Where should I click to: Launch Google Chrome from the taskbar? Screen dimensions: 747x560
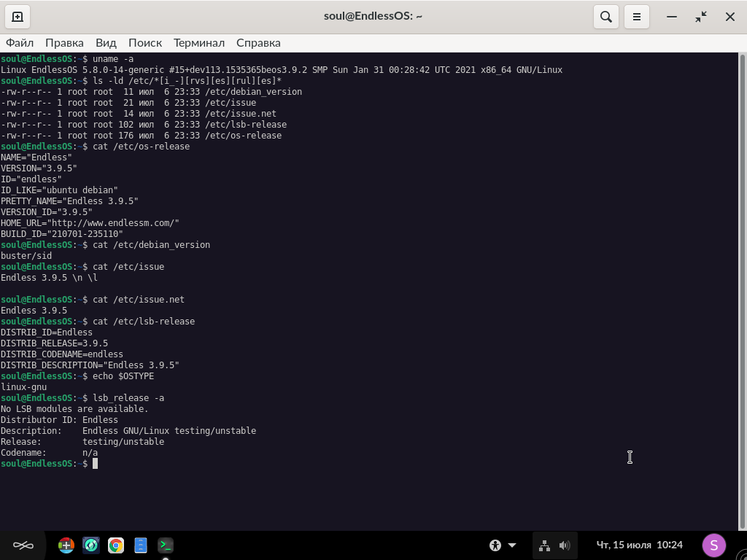(116, 545)
